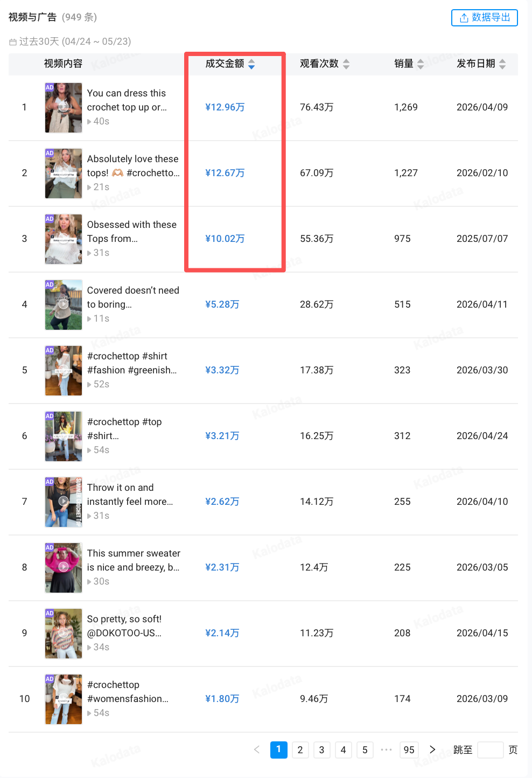Open the video titled 'Obsessed with these Tops from...'
The height and width of the screenshot is (778, 532).
coord(132,232)
